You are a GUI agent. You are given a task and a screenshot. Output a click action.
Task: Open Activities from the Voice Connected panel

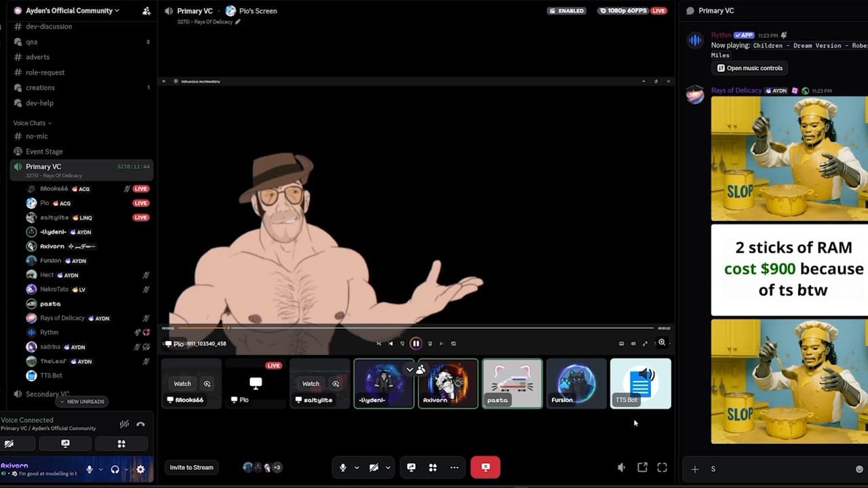click(x=121, y=444)
